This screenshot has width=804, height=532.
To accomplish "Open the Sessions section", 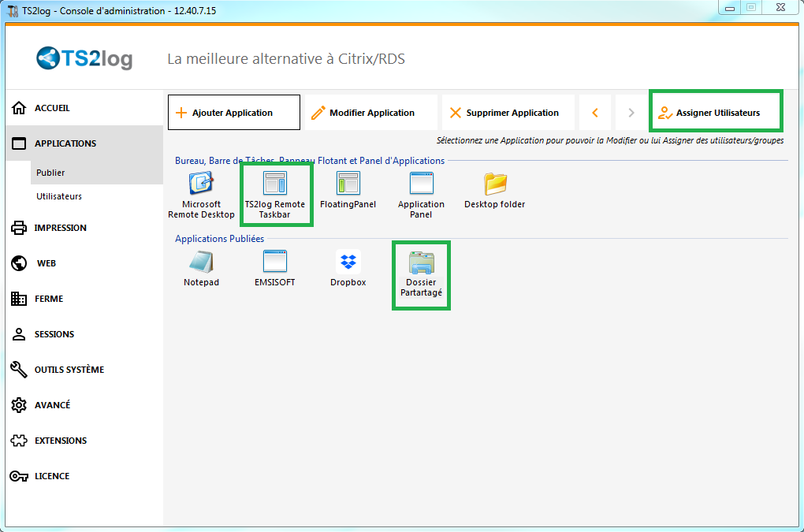I will 84,334.
